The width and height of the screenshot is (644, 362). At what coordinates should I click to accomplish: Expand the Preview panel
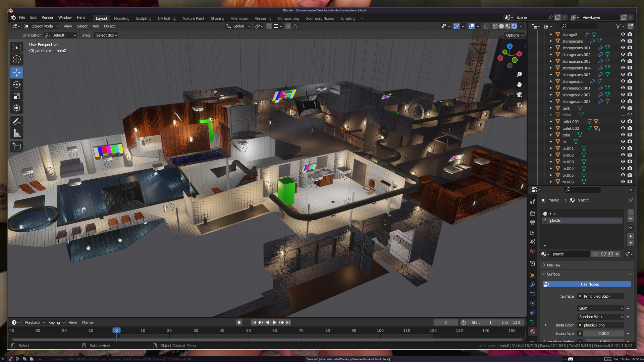[x=553, y=265]
